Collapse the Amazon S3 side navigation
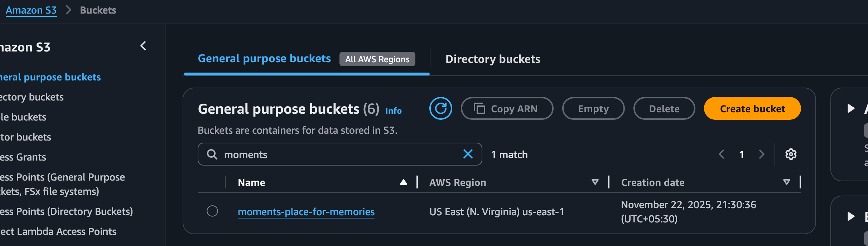 tap(143, 46)
